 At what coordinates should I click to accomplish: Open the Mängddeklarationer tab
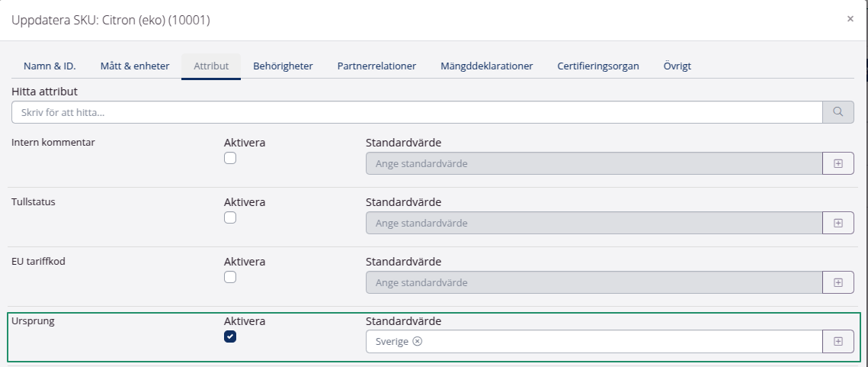pos(486,66)
